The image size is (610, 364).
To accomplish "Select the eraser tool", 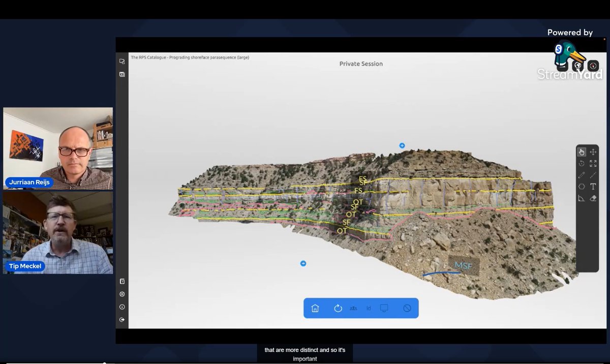I will click(x=593, y=198).
